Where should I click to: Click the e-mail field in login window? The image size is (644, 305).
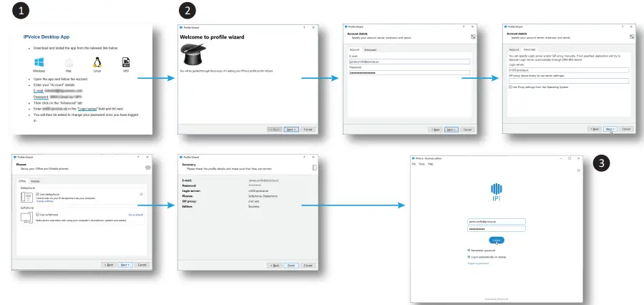click(x=497, y=221)
